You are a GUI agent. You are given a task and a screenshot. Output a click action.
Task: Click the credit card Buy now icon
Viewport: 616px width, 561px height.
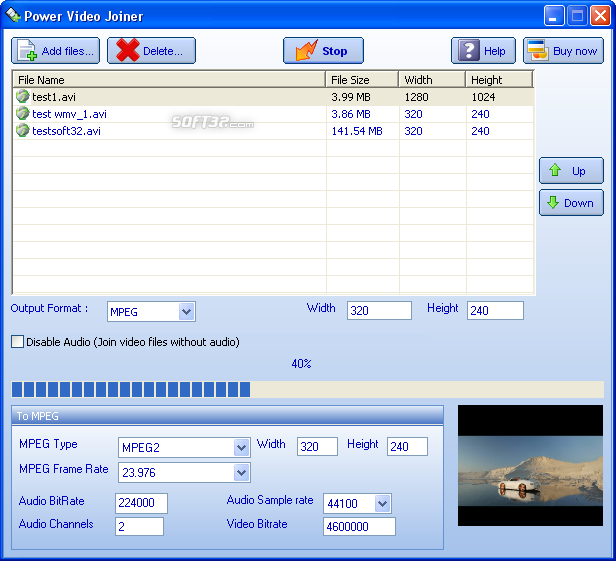(x=537, y=50)
